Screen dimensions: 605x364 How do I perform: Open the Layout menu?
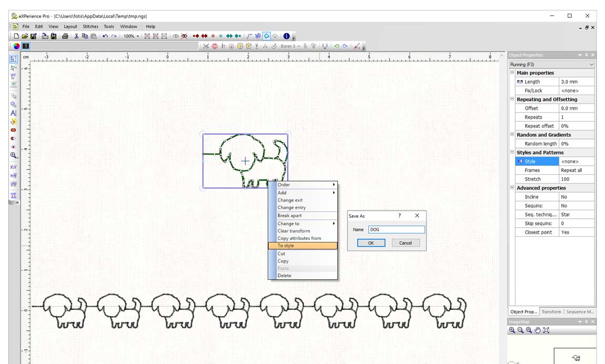click(x=70, y=27)
